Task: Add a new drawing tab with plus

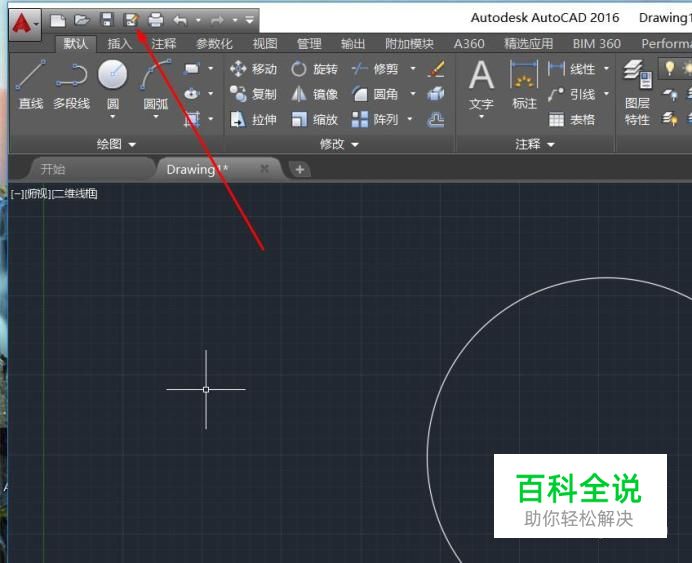Action: click(300, 169)
